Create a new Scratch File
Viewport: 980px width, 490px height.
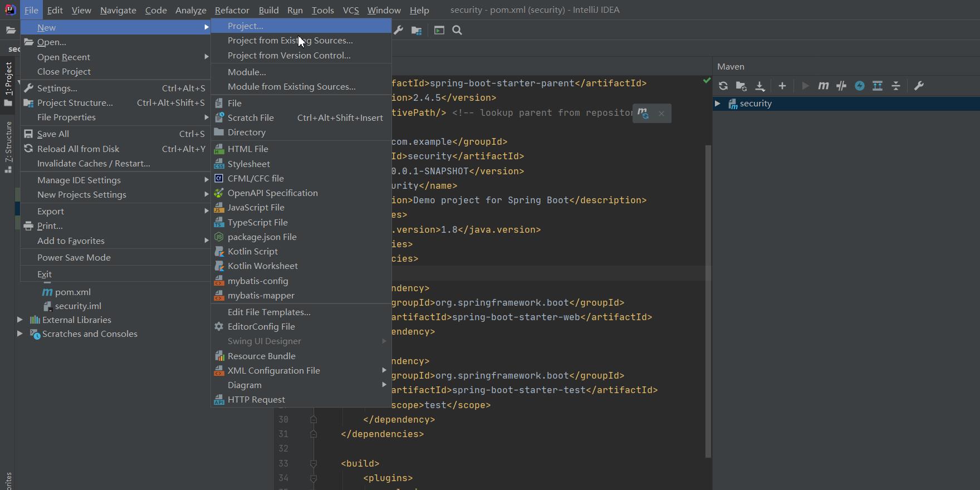pyautogui.click(x=301, y=117)
